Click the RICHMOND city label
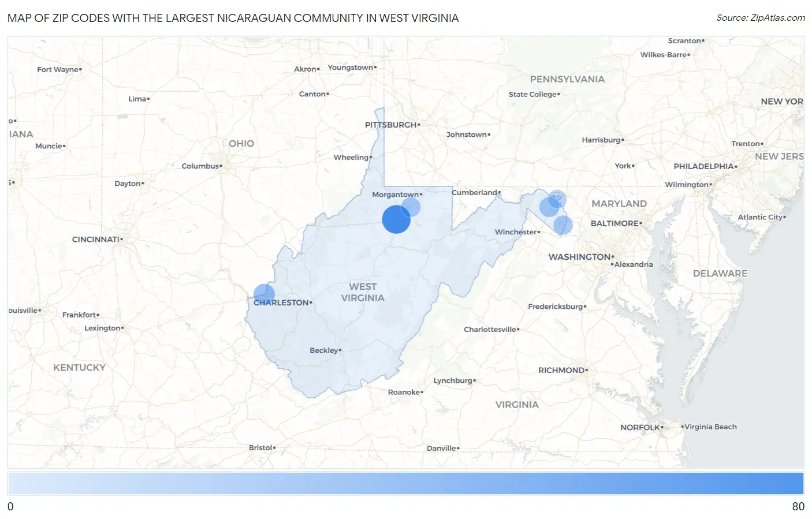 click(562, 370)
